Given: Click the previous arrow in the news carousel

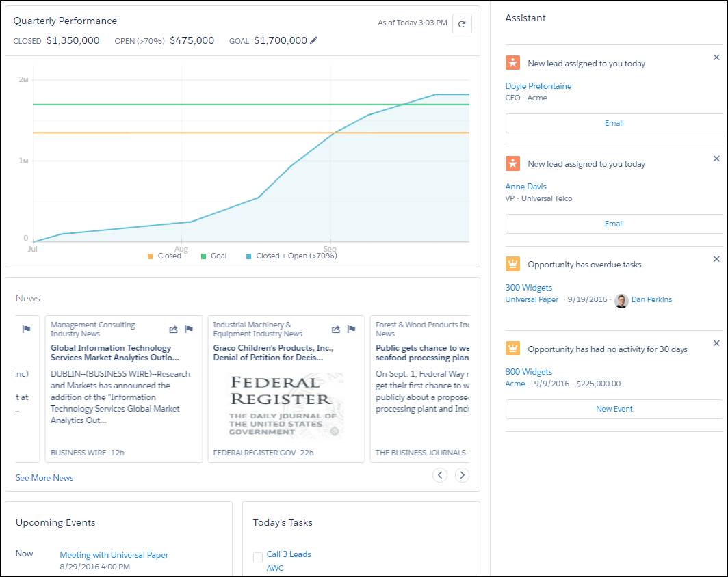Looking at the screenshot, I should tap(440, 474).
